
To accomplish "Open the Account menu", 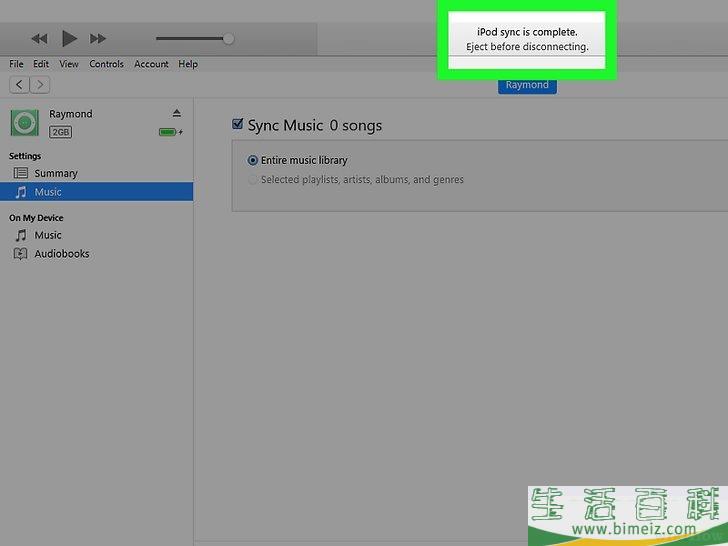I will click(x=151, y=64).
